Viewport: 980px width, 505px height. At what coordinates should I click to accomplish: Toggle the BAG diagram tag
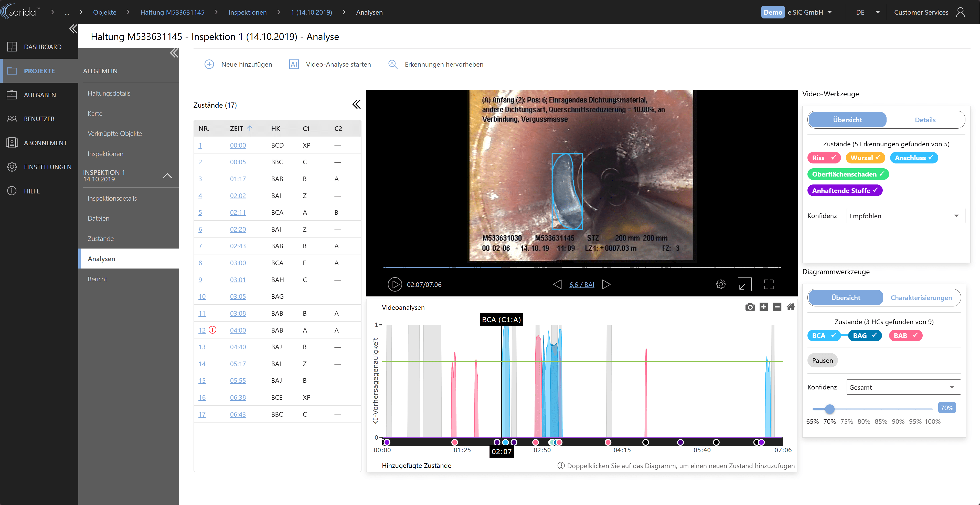point(865,336)
